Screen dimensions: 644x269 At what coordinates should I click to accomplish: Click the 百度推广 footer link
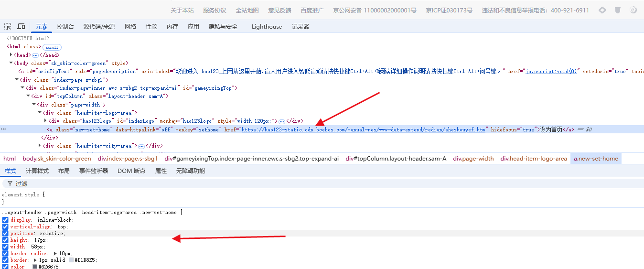(312, 10)
